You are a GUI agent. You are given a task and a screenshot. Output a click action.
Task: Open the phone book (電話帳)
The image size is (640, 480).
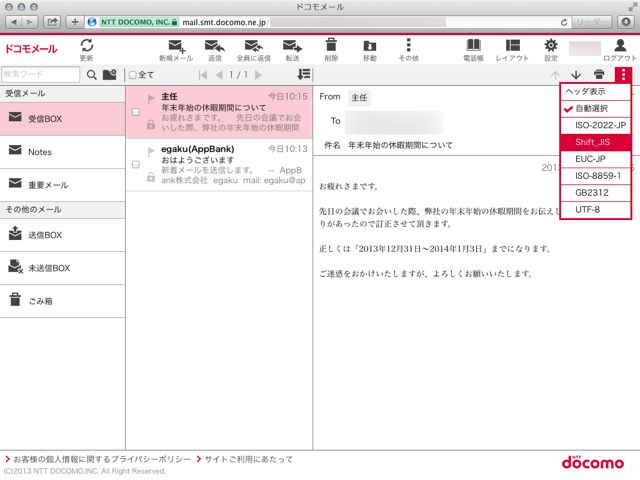pyautogui.click(x=473, y=50)
